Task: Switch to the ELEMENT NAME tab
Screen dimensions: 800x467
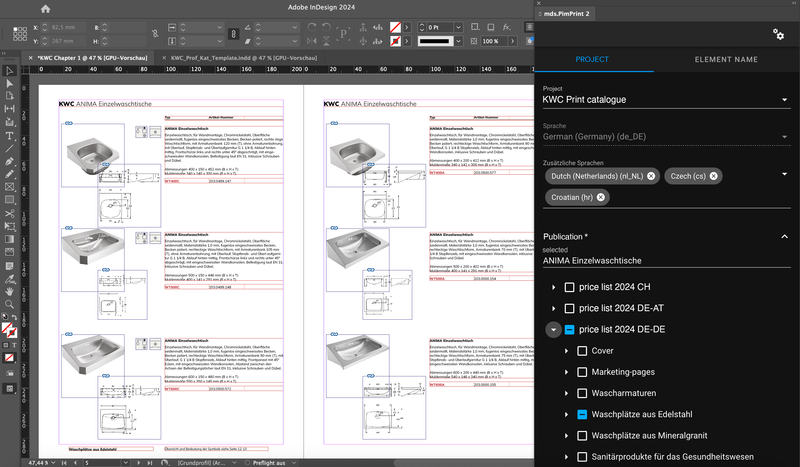Action: [x=725, y=60]
